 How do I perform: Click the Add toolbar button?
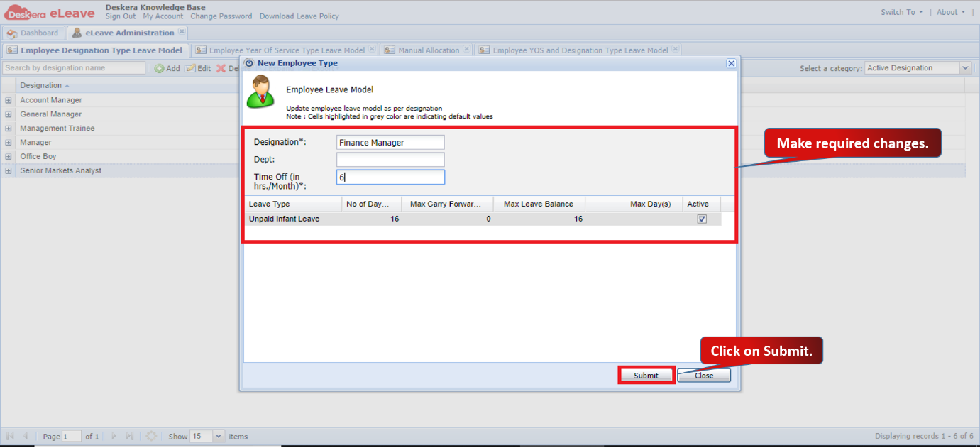168,68
